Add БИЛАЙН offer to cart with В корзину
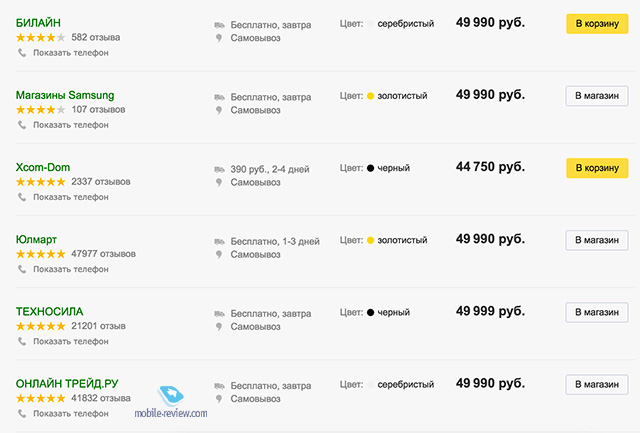Image resolution: width=640 pixels, height=433 pixels. pos(597,24)
